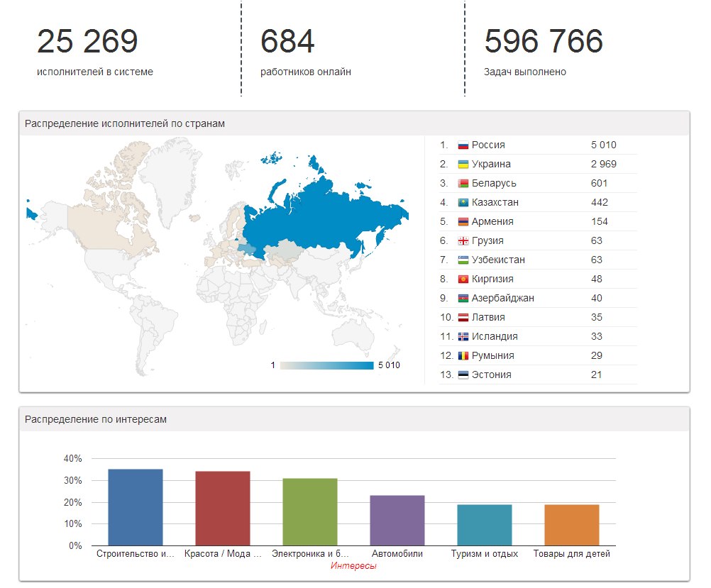Click the 5 010 count for Russia
The width and height of the screenshot is (711, 588).
coord(604,145)
